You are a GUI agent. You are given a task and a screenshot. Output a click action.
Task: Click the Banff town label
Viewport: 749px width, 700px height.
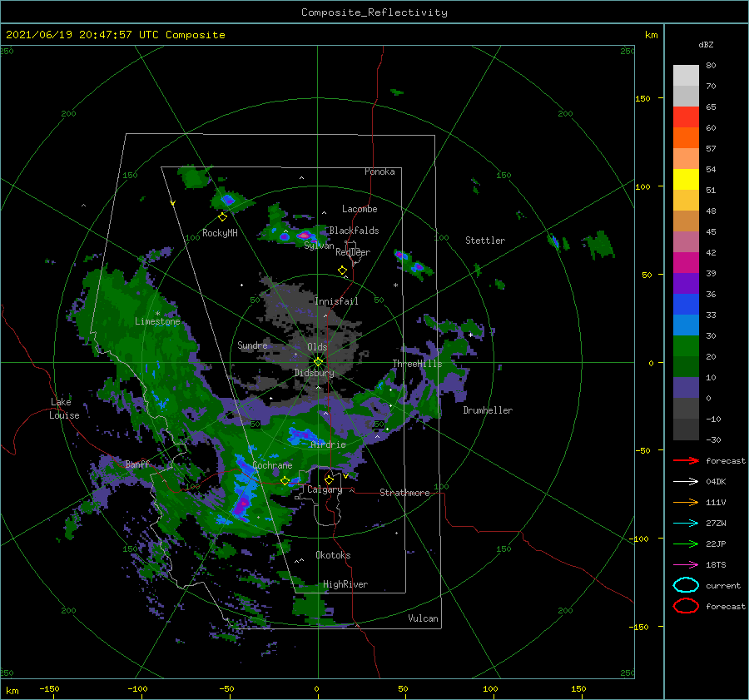pos(137,464)
